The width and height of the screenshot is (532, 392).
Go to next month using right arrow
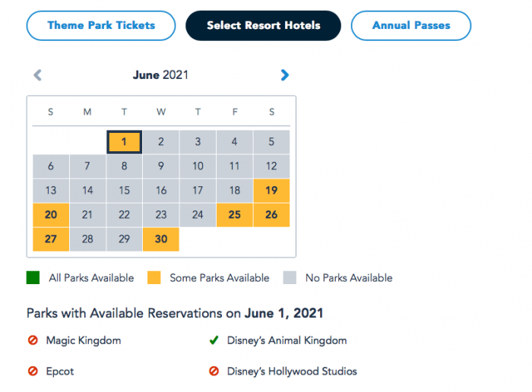pyautogui.click(x=284, y=74)
